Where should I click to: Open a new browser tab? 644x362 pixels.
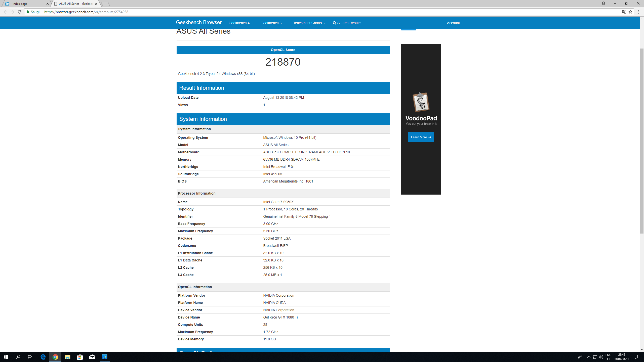click(106, 4)
